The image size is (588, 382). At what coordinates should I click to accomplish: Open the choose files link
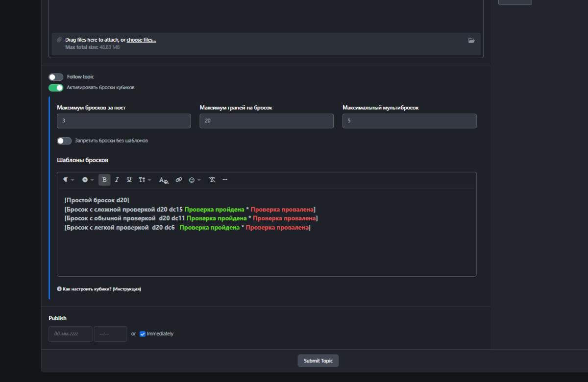141,40
